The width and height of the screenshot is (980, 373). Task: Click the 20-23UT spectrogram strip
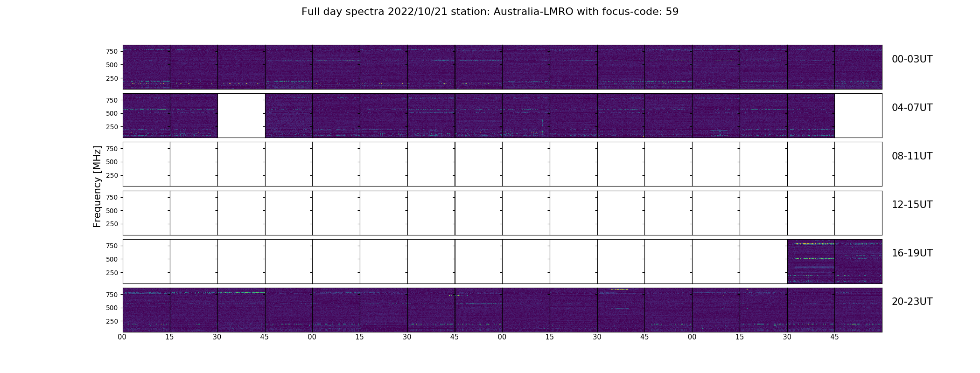(502, 310)
